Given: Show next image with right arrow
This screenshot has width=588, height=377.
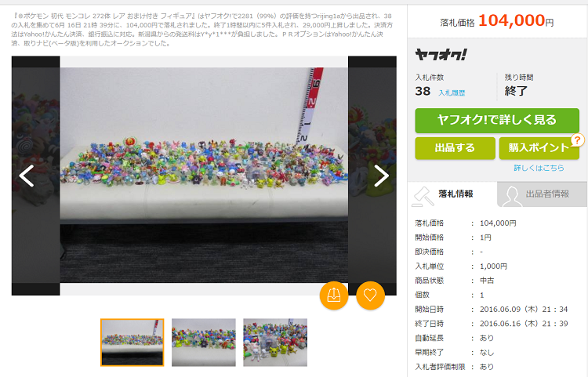Looking at the screenshot, I should coord(381,176).
